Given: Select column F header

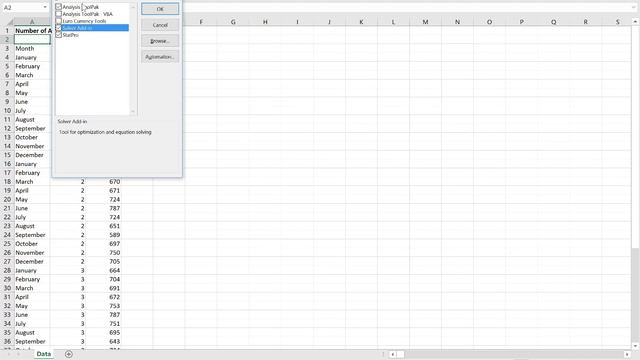Looking at the screenshot, I should tap(201, 22).
